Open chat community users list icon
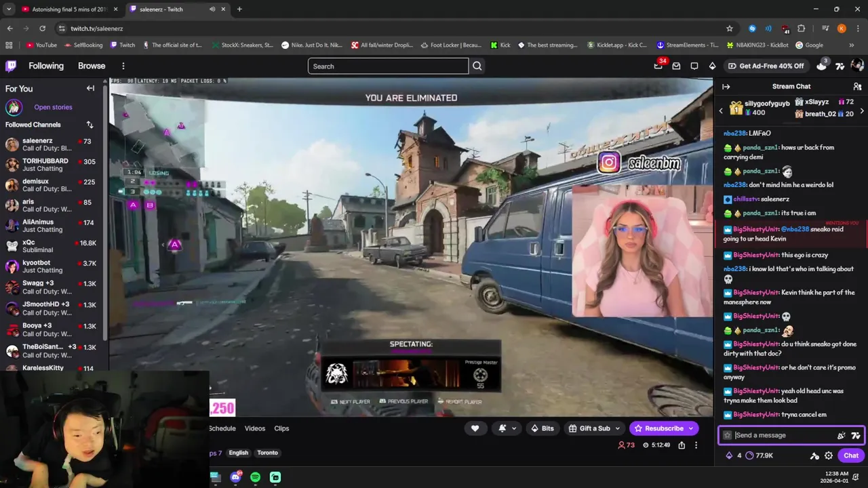 point(857,87)
